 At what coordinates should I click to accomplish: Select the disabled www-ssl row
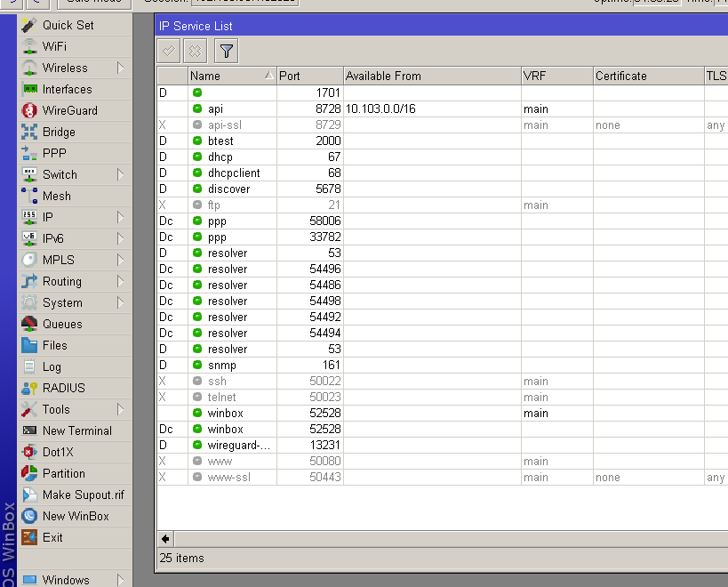[x=443, y=478]
